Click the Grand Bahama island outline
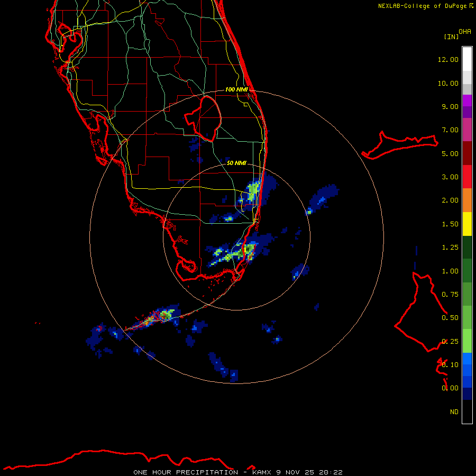The image size is (476, 476). [400, 145]
